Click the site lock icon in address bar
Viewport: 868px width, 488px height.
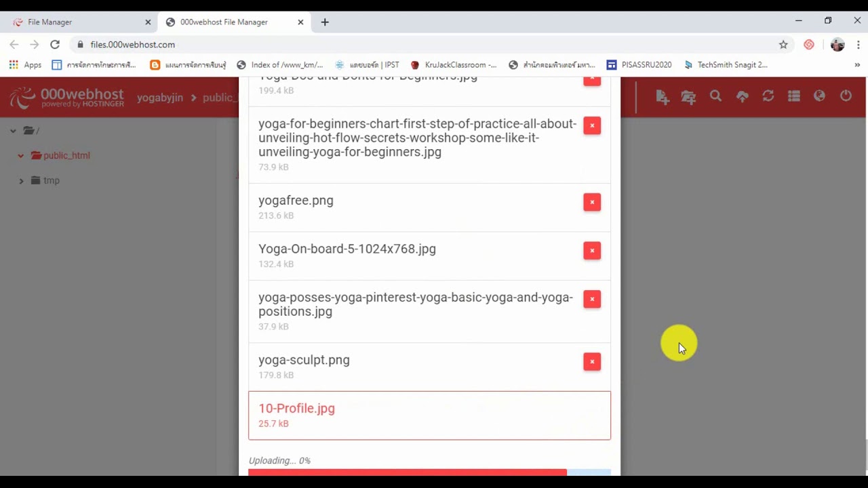pos(81,45)
